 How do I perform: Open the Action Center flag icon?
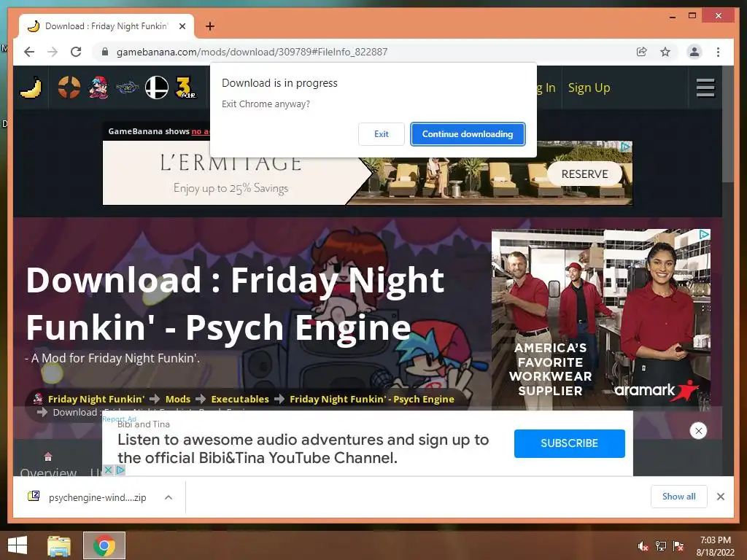[x=678, y=546]
